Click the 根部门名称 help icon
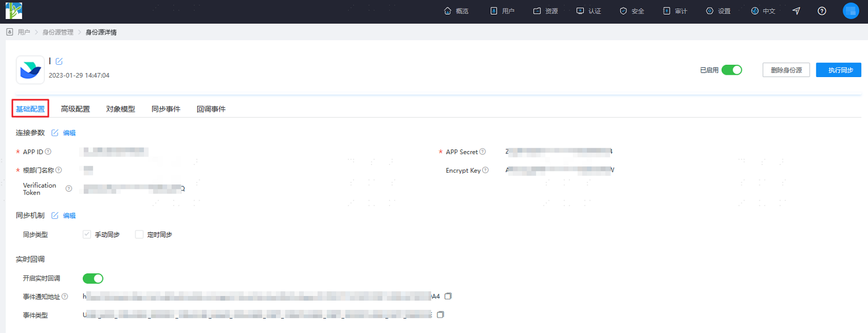This screenshot has width=868, height=333. point(58,170)
